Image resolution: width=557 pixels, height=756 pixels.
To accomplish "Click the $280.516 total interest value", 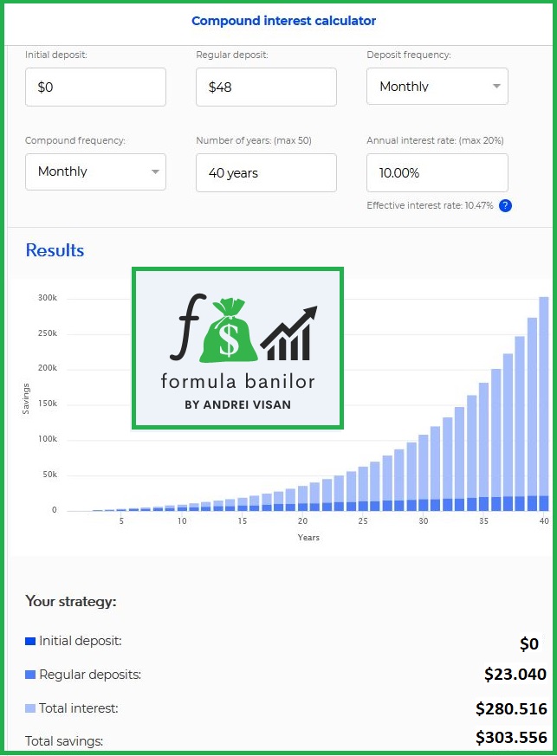I will tap(510, 708).
